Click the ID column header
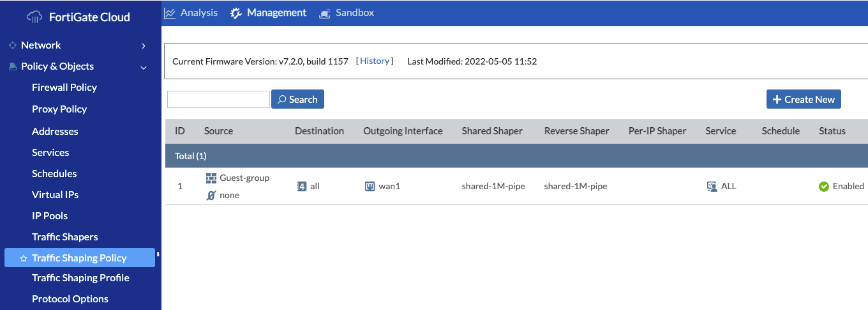868x310 pixels. click(x=180, y=131)
